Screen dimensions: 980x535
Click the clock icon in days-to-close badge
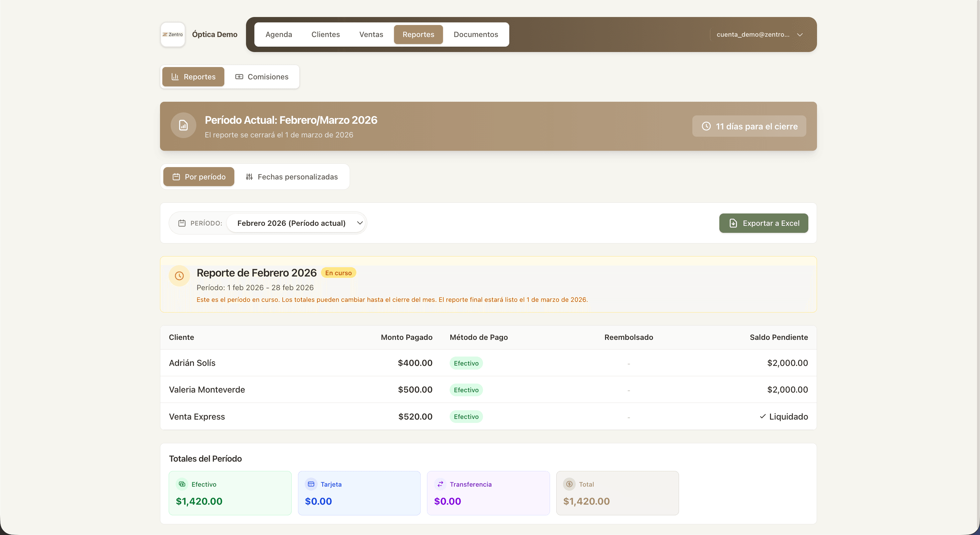pyautogui.click(x=706, y=126)
